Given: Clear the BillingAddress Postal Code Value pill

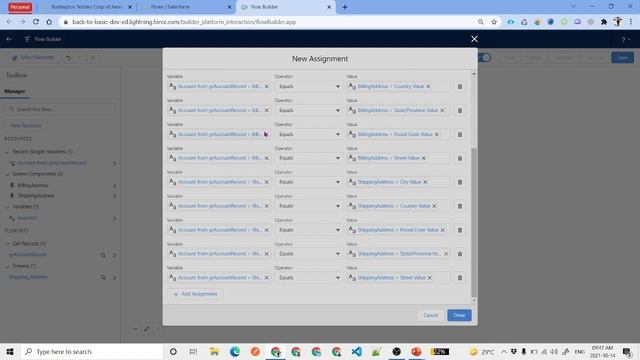Looking at the screenshot, I should tap(436, 134).
